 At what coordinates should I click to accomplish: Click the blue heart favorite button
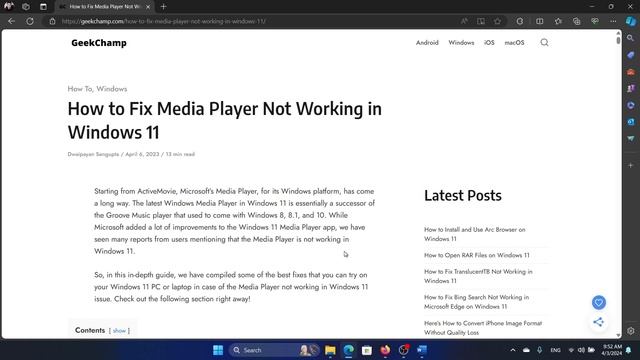[x=599, y=302]
